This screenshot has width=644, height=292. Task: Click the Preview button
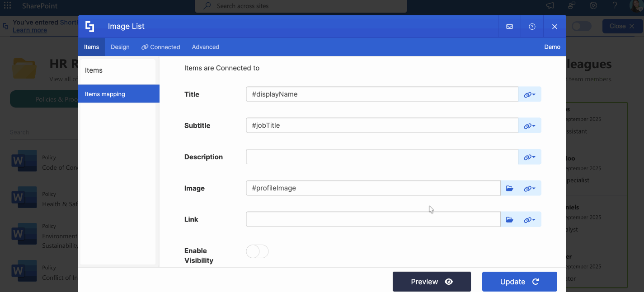[x=431, y=281]
